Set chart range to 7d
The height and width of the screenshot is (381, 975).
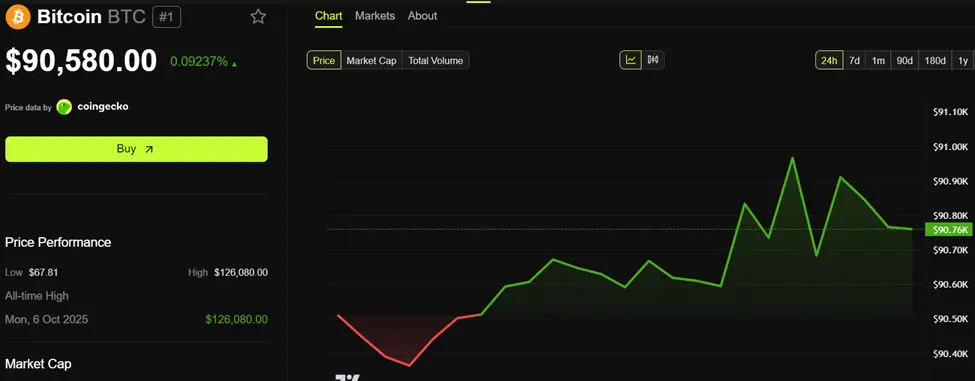point(854,60)
